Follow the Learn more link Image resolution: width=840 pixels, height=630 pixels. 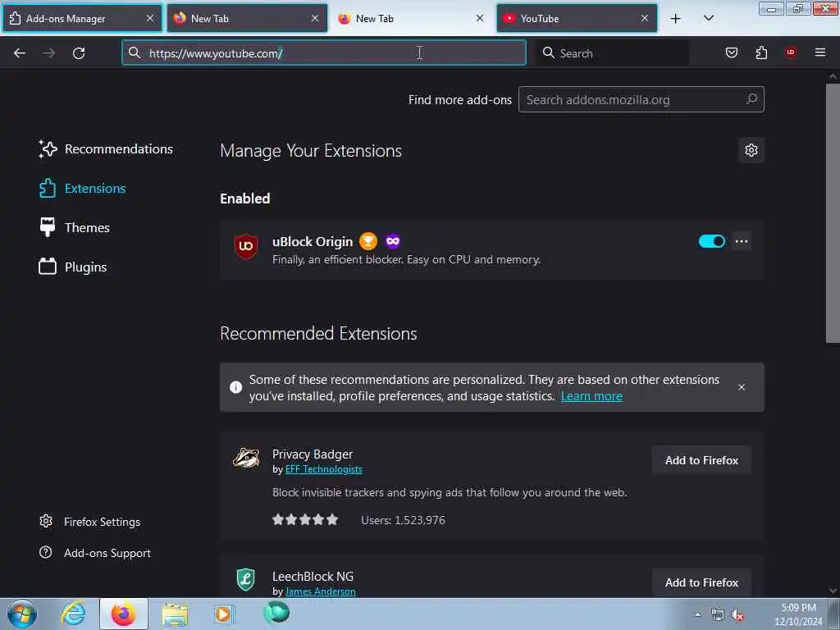pyautogui.click(x=591, y=396)
